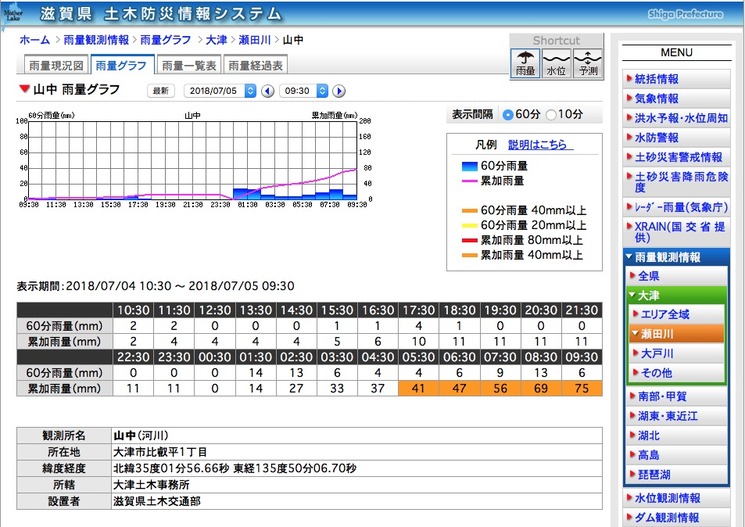Open the 水位 wave shortcut icon
This screenshot has height=527, width=745.
(x=556, y=63)
